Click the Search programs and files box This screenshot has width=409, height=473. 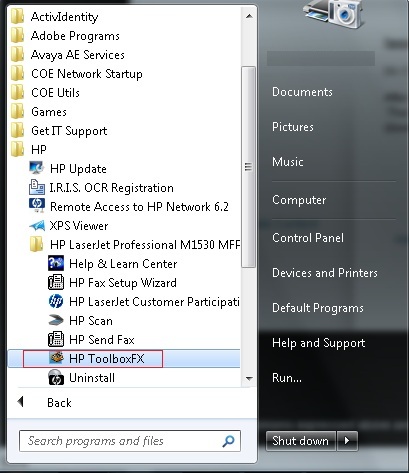click(130, 441)
